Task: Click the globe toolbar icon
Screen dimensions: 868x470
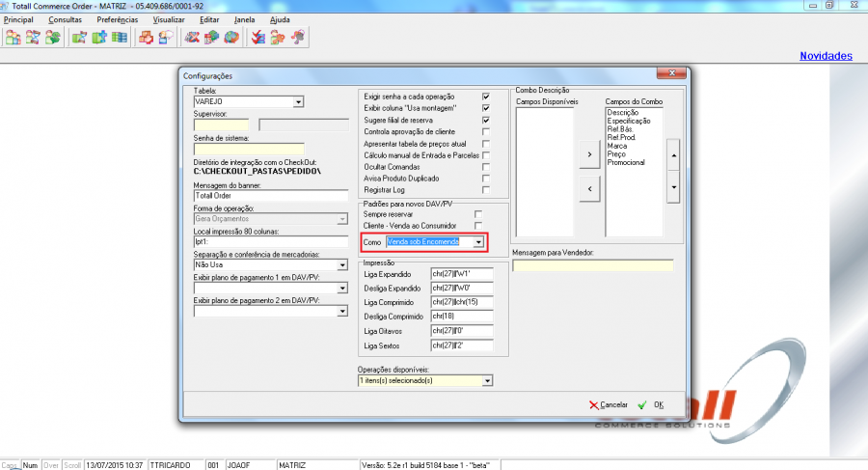Action: pyautogui.click(x=231, y=37)
